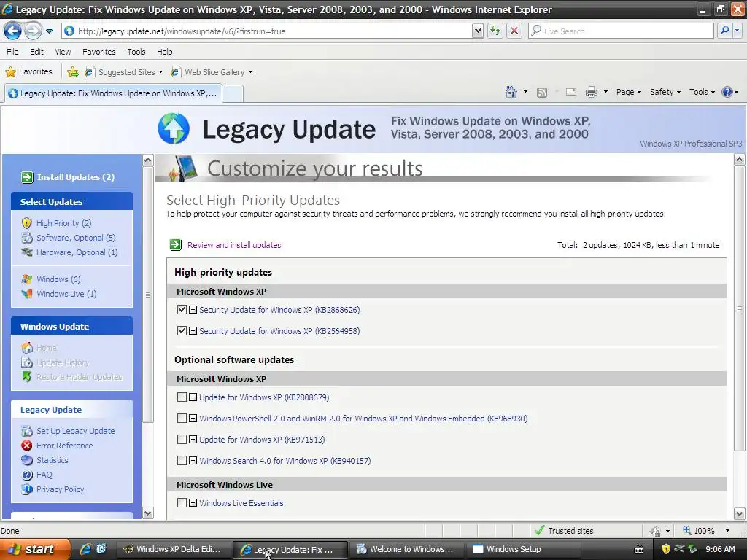The width and height of the screenshot is (747, 560).
Task: Click the Hardware Optional sidebar icon
Action: click(27, 252)
